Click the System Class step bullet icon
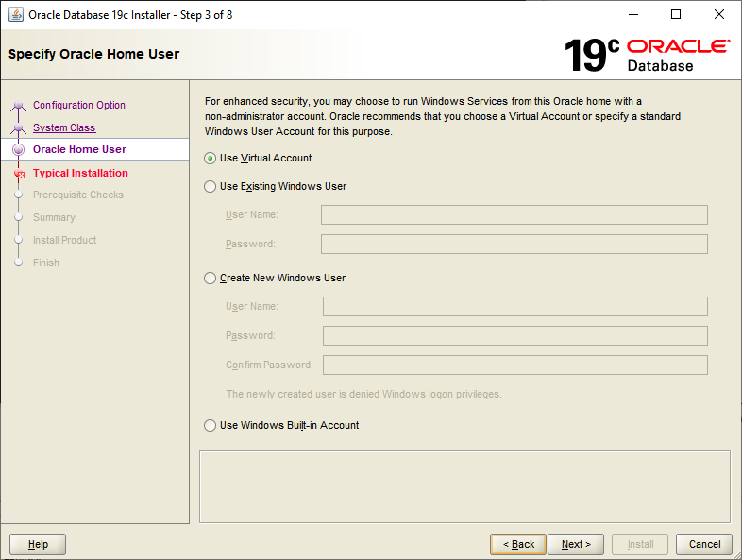This screenshot has height=560, width=742. (19, 127)
